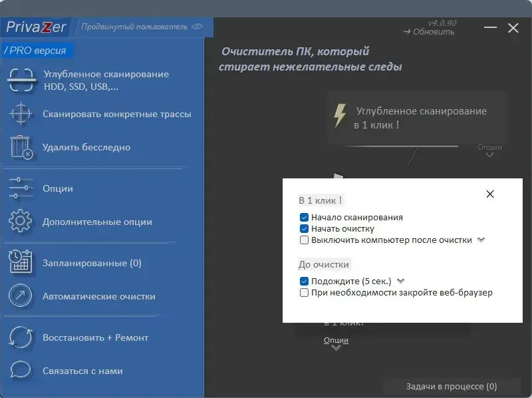Screen dimensions: 532x398
Task: Click the speech bubble contact icon
Action: coord(21,369)
